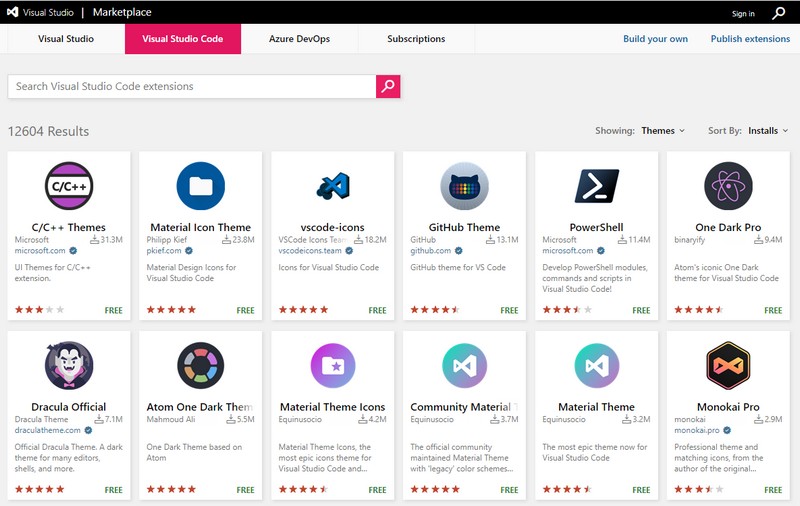Select the GitHub Theme octocat icon

coord(464,186)
